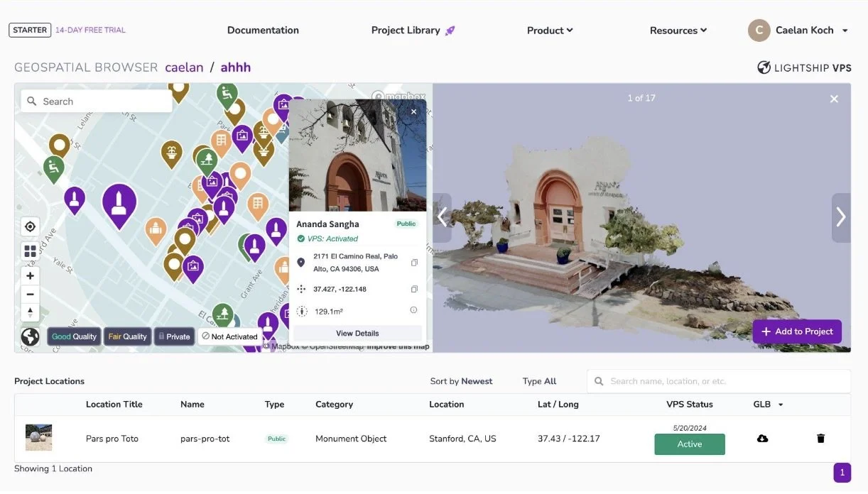Click the Pars pro Toto title cell
Viewport: 868px width, 494px height.
pos(112,439)
